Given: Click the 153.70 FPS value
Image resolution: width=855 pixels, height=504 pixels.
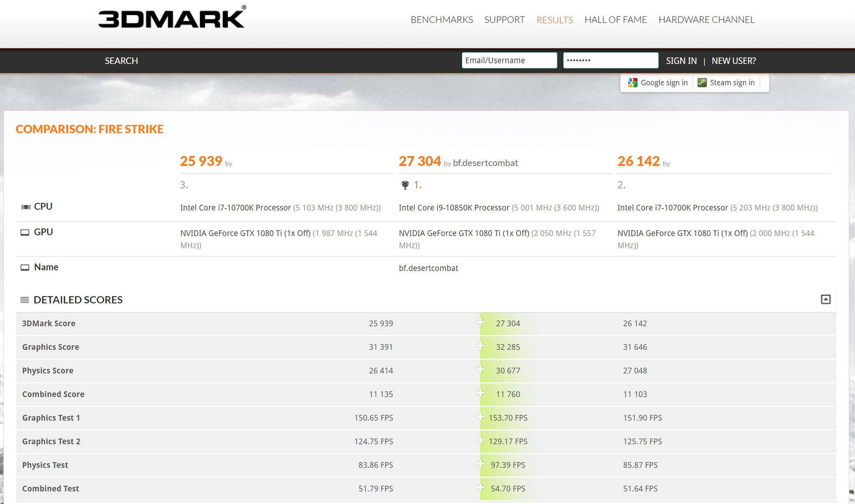Looking at the screenshot, I should point(508,418).
